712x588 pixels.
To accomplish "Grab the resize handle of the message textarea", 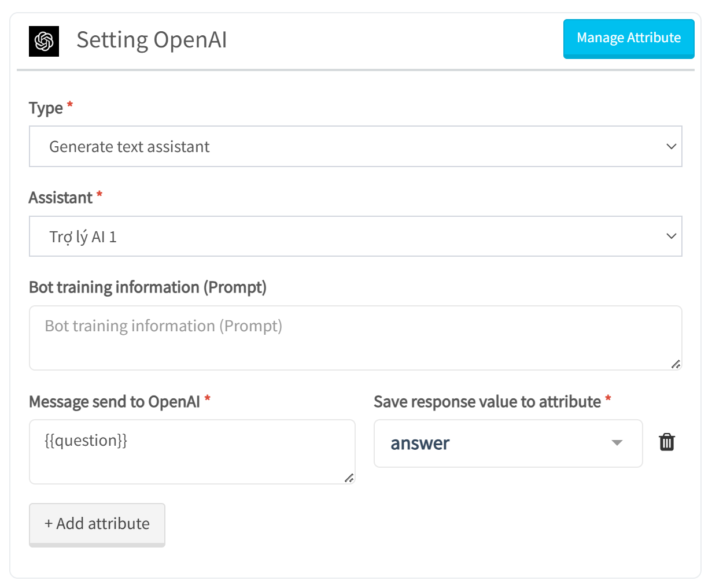I will [x=349, y=478].
